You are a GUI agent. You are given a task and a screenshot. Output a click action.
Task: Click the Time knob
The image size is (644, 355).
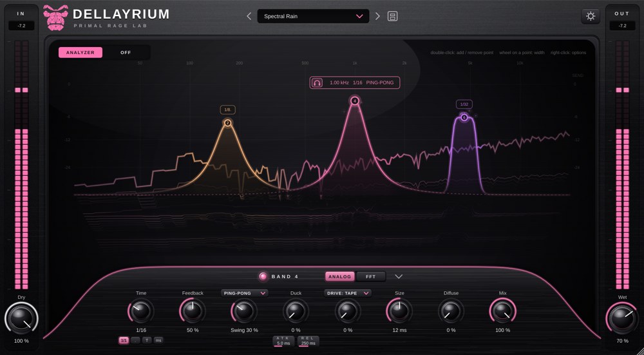click(x=141, y=311)
